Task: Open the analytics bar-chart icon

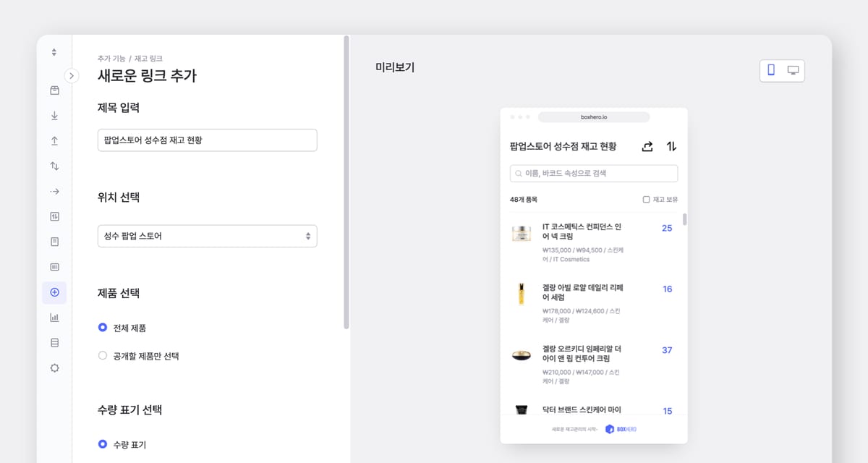Action: (54, 317)
